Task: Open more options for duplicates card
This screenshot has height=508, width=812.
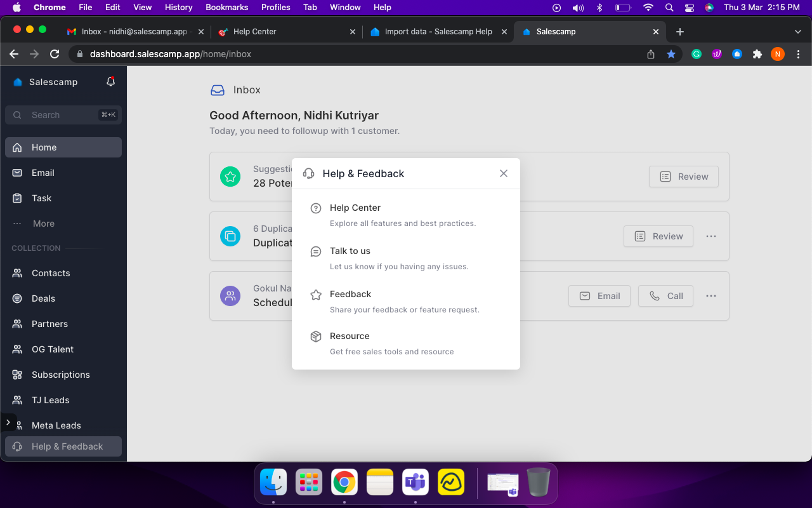Action: 711,236
